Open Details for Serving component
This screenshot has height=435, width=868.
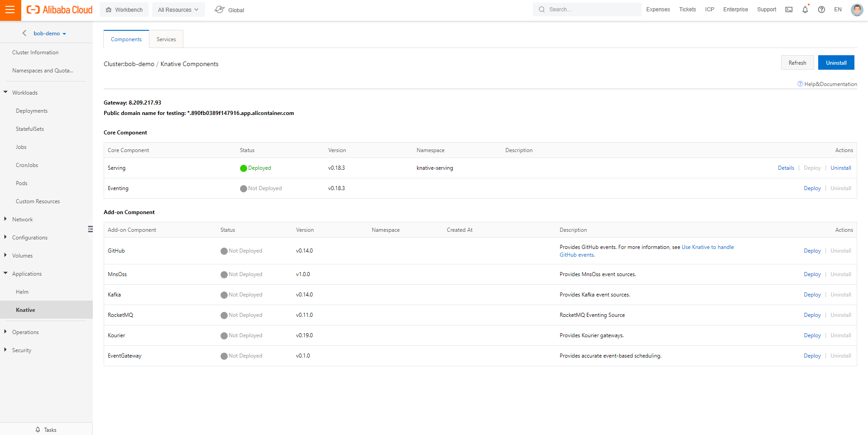[x=786, y=168]
